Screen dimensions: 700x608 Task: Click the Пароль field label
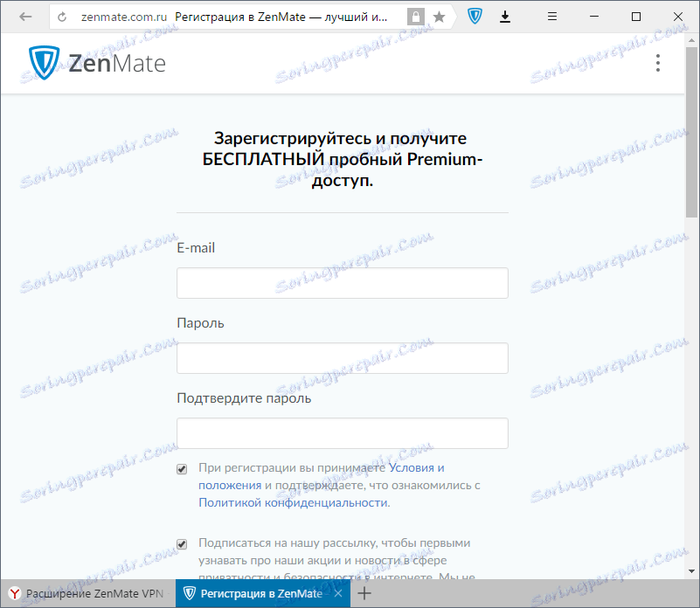(200, 322)
